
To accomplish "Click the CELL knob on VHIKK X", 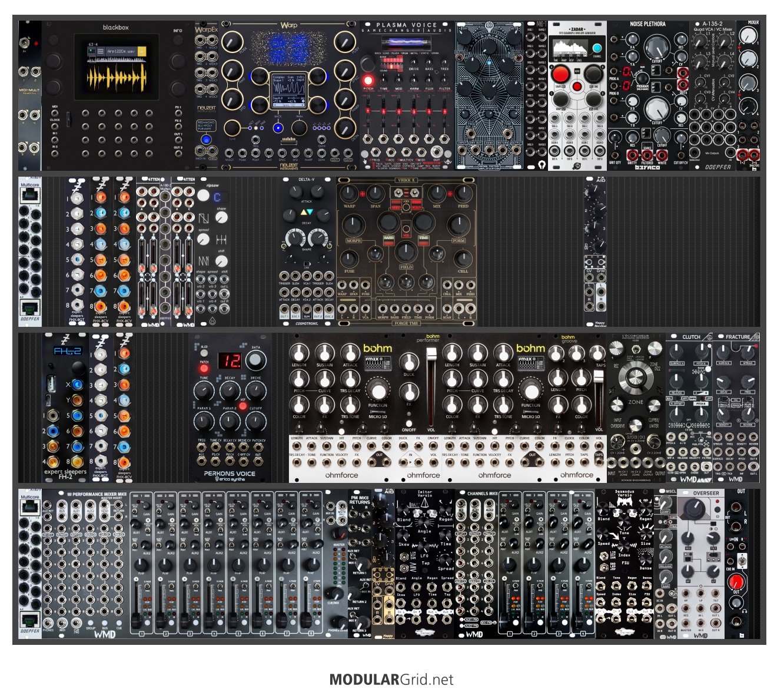I will pos(463,258).
